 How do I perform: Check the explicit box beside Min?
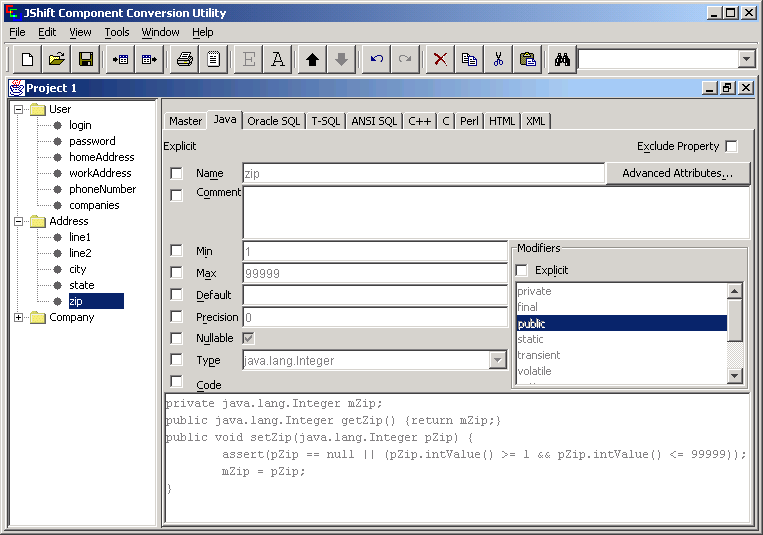coord(176,251)
